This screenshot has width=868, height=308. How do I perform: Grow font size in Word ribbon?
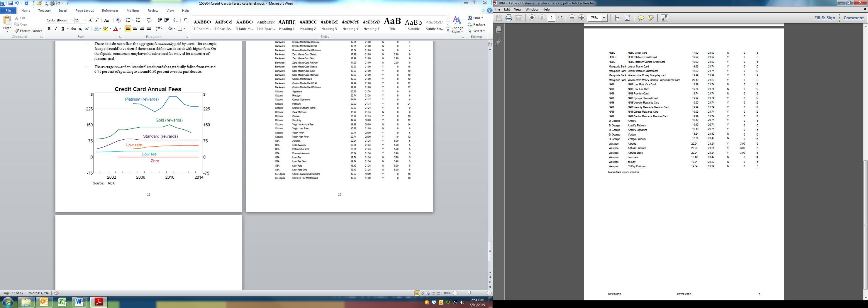coord(90,20)
